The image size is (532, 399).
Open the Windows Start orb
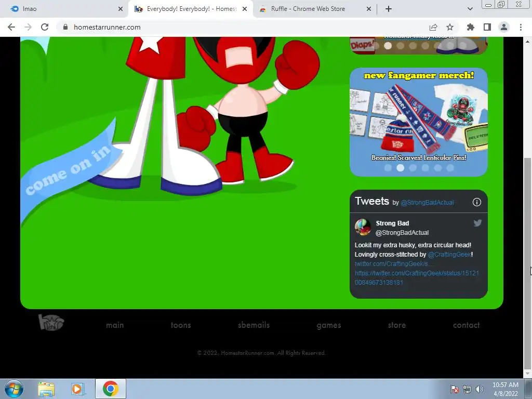pyautogui.click(x=14, y=389)
